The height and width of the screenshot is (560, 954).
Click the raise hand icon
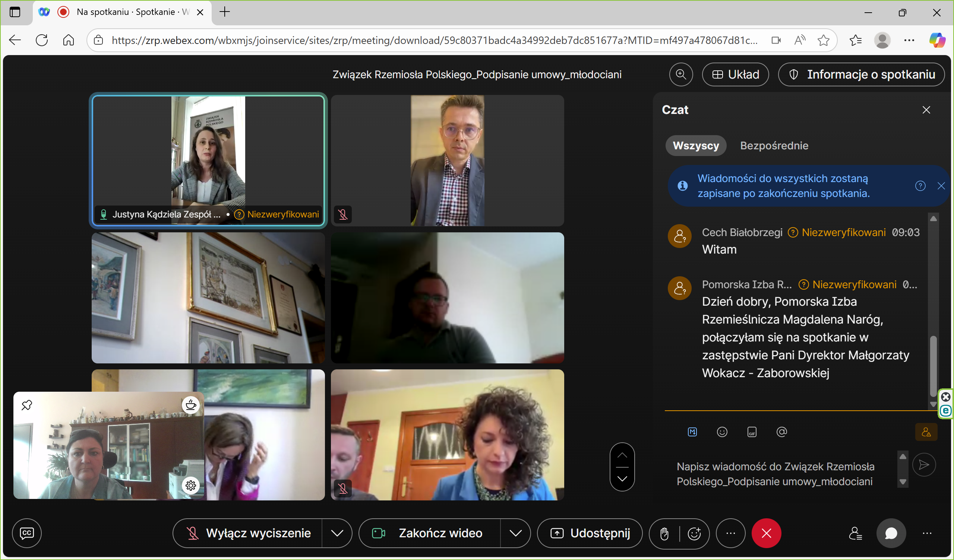coord(664,534)
